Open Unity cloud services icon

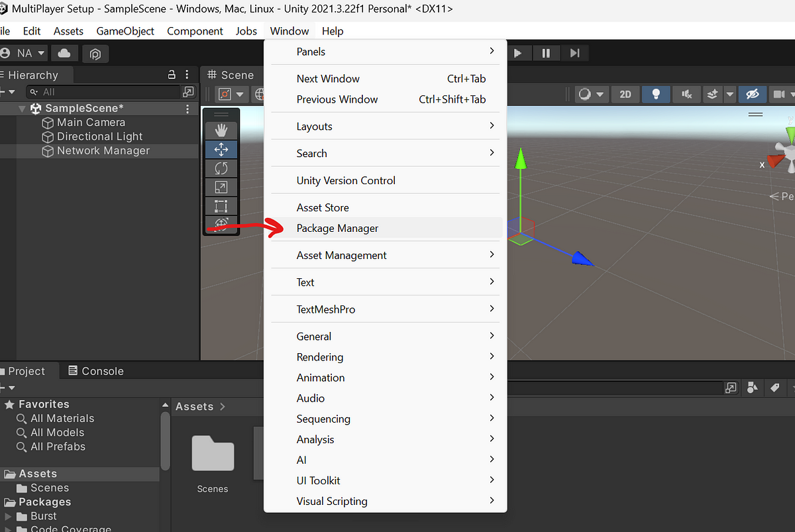(64, 53)
